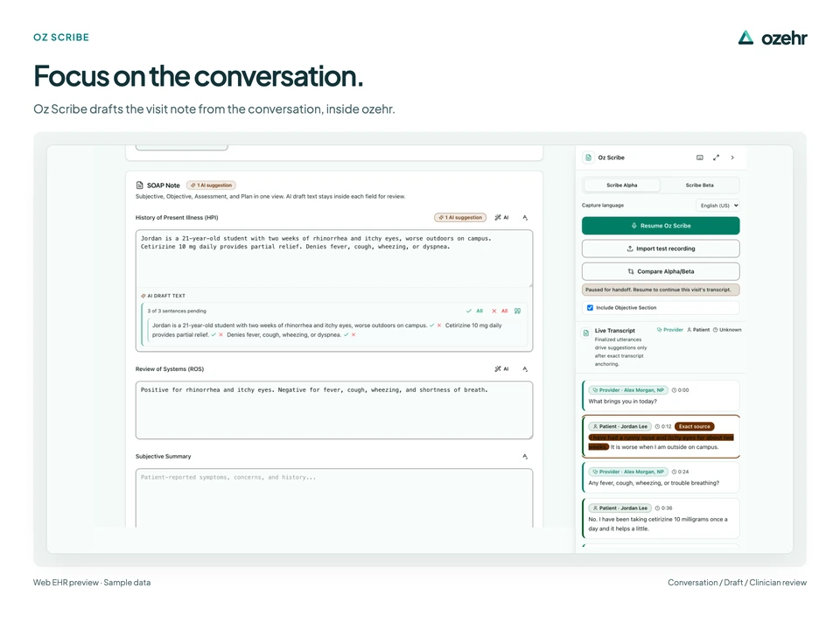Image resolution: width=840 pixels, height=630 pixels.
Task: Click the 'What brings you in today?' transcript entry
Action: [661, 395]
